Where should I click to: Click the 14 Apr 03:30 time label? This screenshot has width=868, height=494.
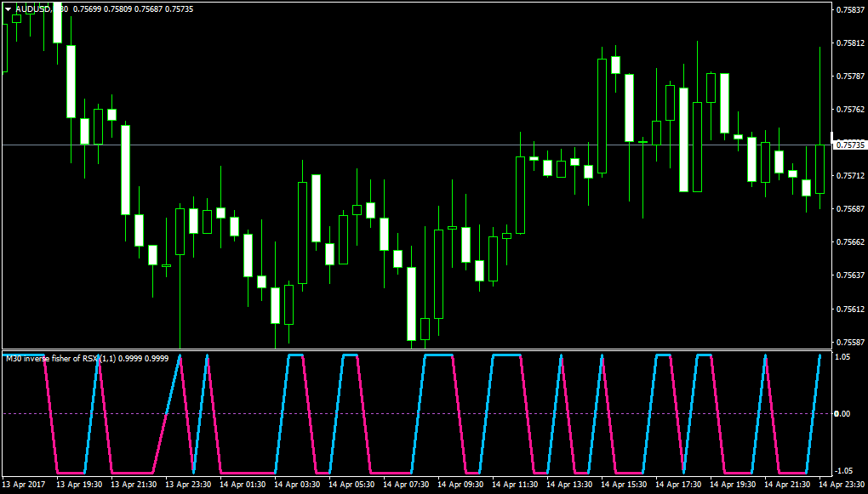click(x=297, y=484)
